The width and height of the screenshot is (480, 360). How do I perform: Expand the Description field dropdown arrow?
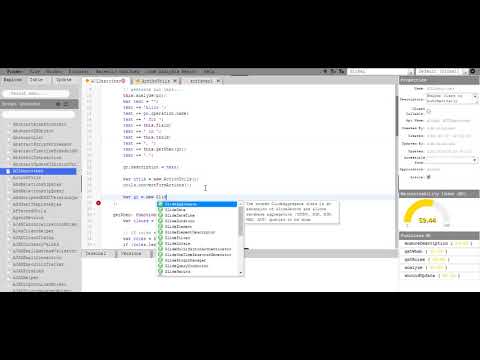point(476,96)
